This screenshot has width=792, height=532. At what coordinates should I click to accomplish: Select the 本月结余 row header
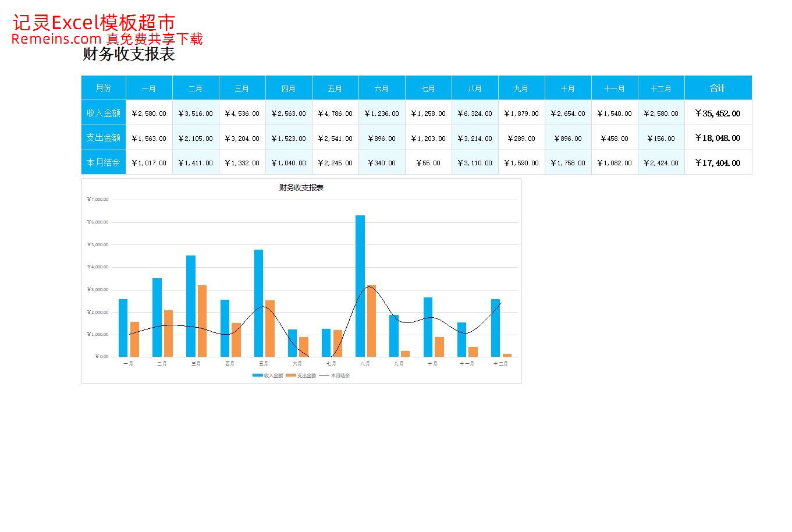coord(104,162)
